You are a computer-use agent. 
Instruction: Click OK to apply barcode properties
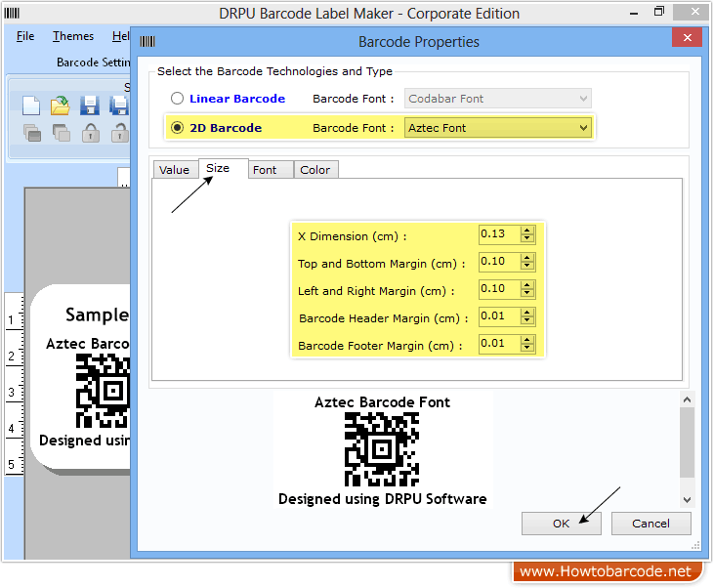coord(562,524)
